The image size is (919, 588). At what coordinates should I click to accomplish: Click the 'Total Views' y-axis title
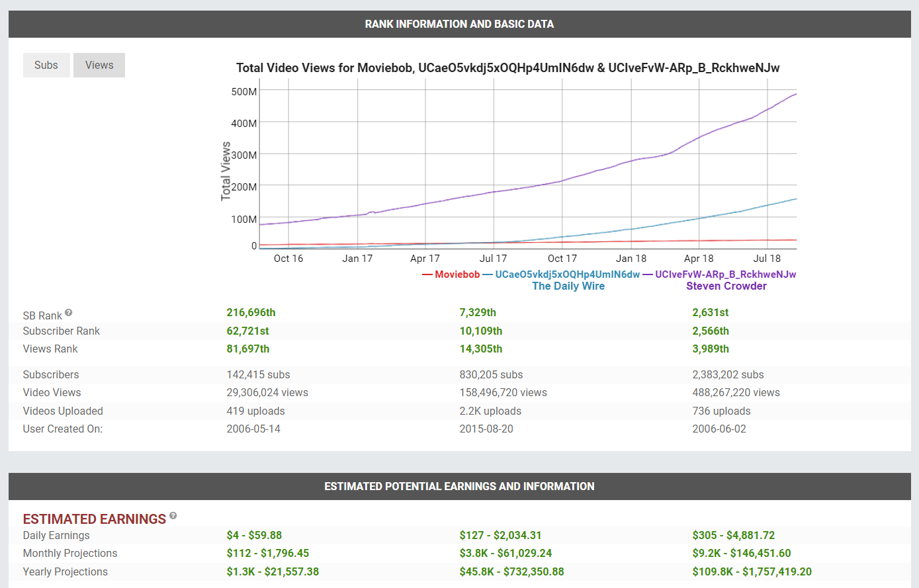[x=226, y=171]
